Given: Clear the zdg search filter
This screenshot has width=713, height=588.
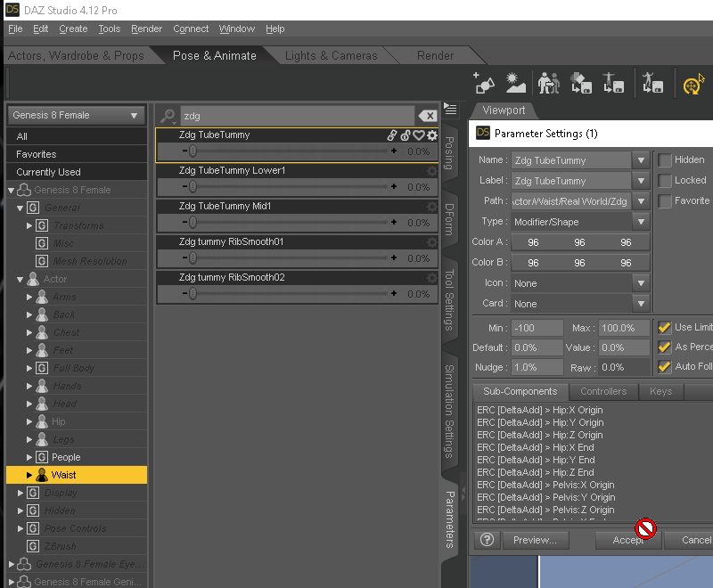Looking at the screenshot, I should pos(428,116).
